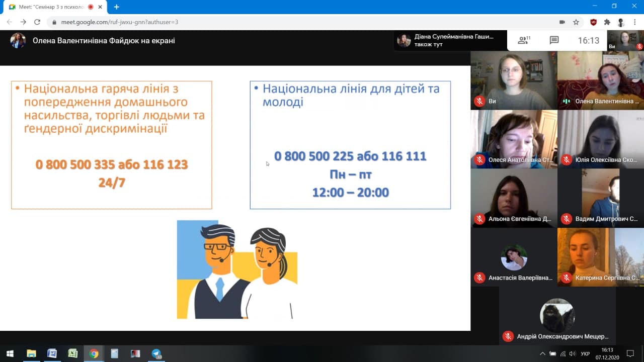Click the muted mic icon on Олеся Анатоліївна's tile
Screen dimensions: 644x362
(479, 160)
